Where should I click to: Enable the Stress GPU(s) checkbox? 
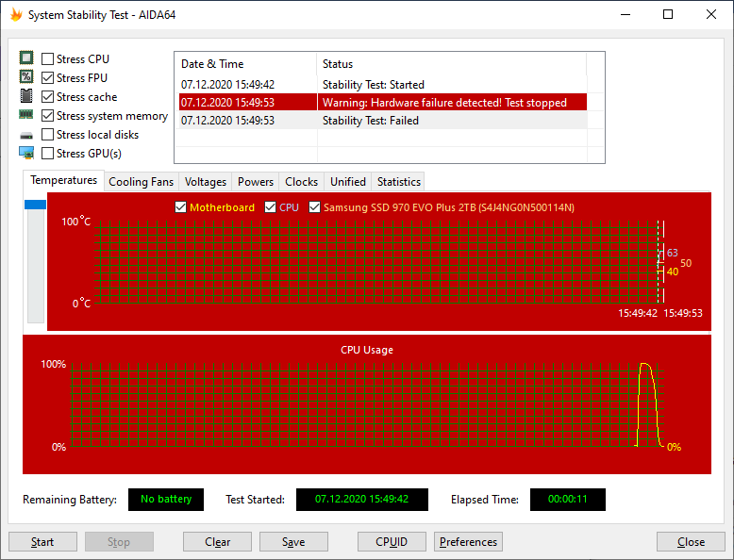47,154
